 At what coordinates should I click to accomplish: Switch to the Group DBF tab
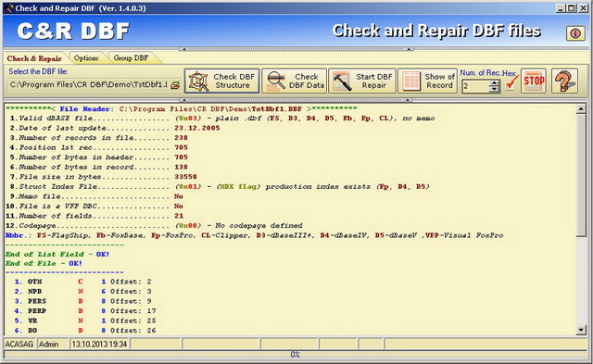(131, 57)
